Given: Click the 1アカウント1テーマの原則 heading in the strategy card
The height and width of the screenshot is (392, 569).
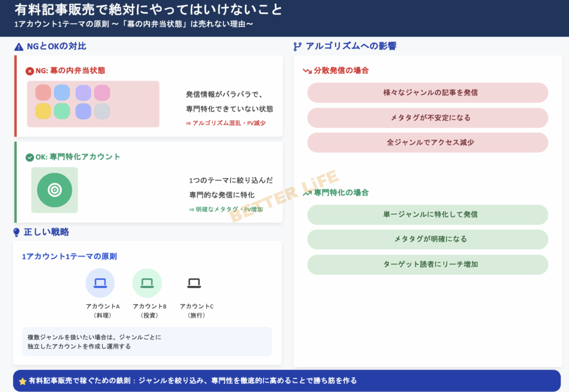Looking at the screenshot, I should tap(69, 257).
